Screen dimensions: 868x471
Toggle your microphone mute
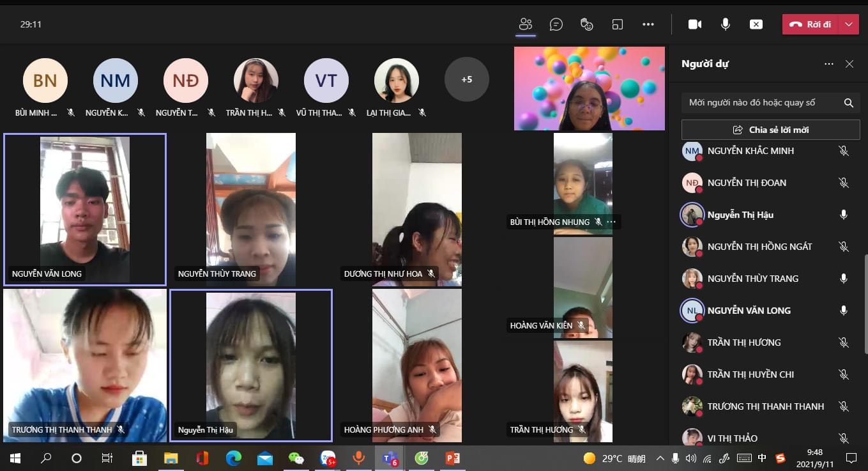[x=725, y=24]
